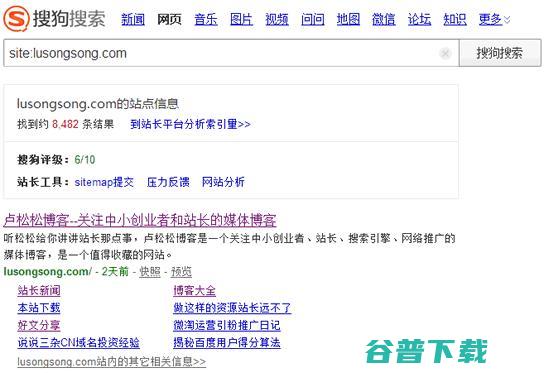Open 做这样的资源站长远不了 sitelink

232,308
